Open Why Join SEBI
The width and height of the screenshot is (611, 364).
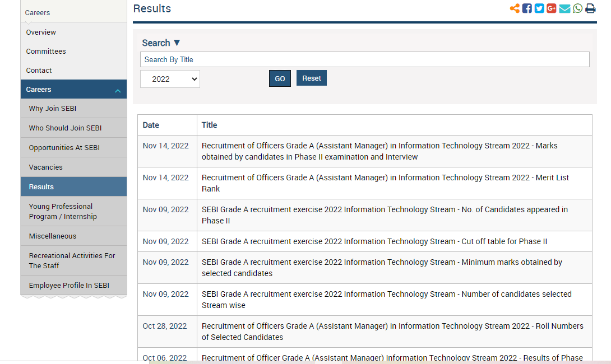73,109
